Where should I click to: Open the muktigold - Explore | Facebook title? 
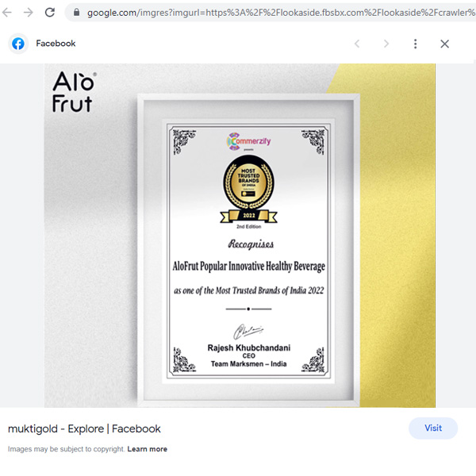(x=84, y=428)
